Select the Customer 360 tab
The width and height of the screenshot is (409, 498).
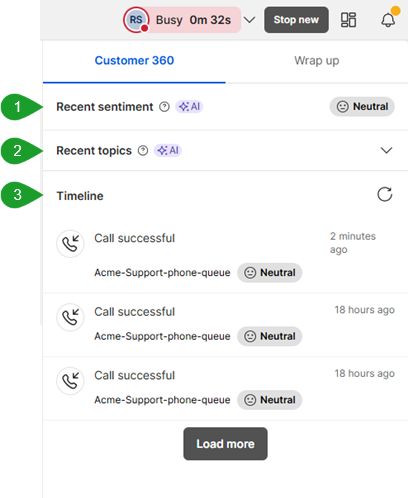coord(134,61)
